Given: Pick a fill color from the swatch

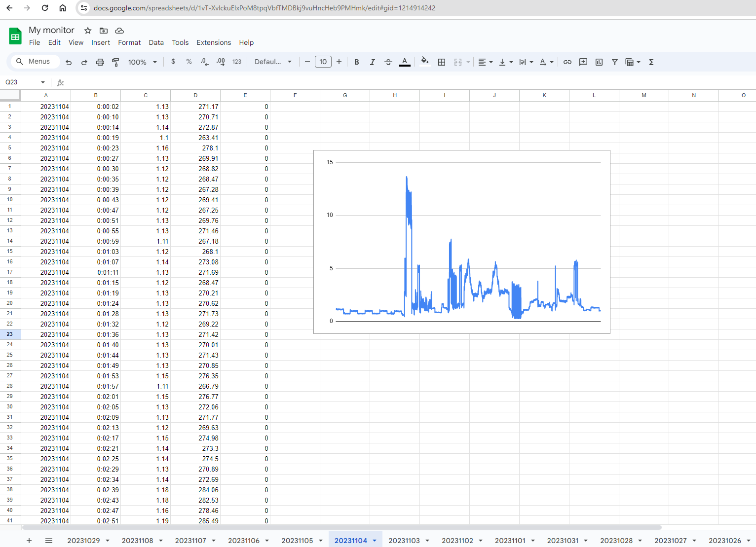Looking at the screenshot, I should click(x=425, y=62).
